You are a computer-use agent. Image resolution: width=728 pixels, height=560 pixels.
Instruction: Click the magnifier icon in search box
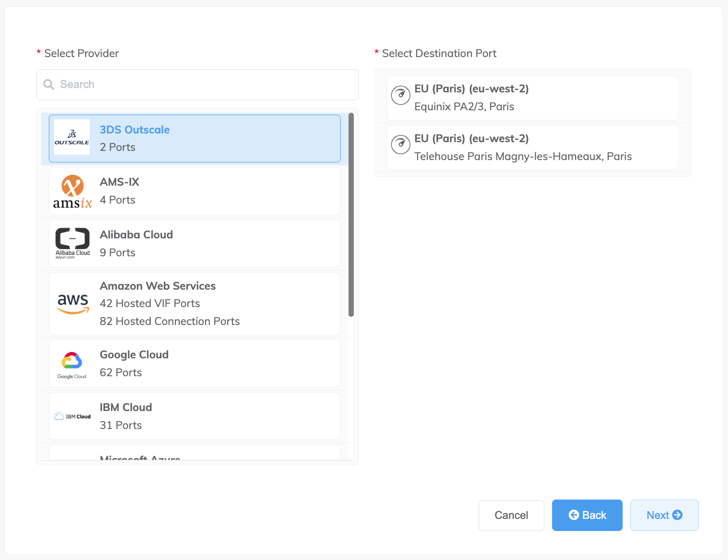coord(49,85)
